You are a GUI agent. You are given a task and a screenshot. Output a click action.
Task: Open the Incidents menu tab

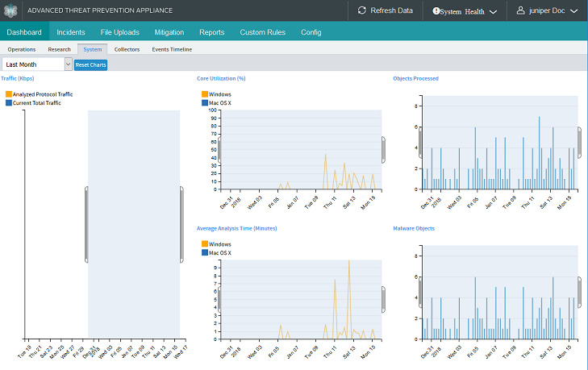tap(71, 32)
